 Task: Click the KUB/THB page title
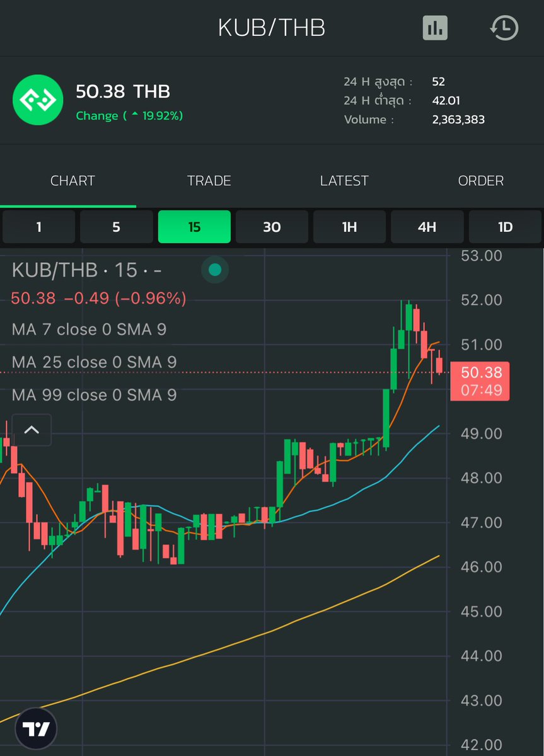tap(272, 28)
